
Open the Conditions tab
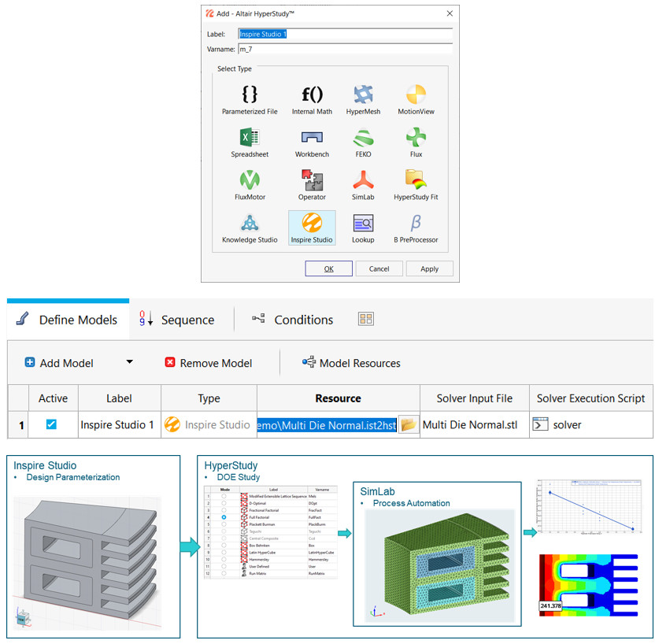pos(302,320)
